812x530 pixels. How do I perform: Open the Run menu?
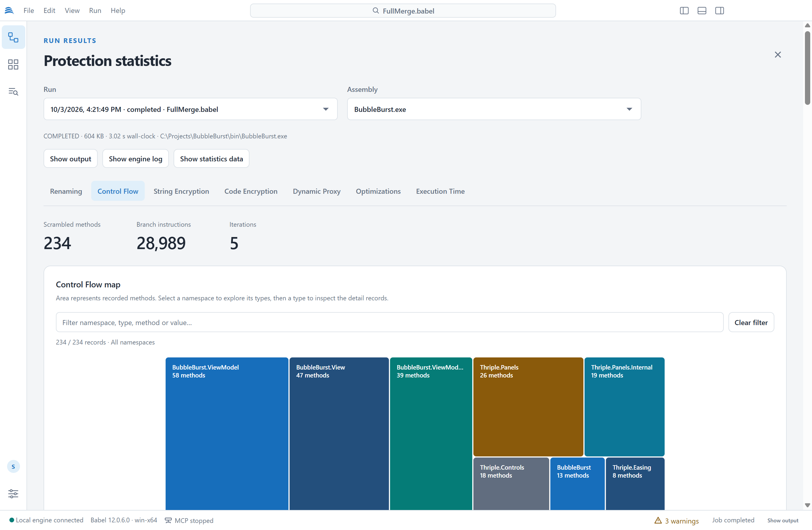point(95,11)
